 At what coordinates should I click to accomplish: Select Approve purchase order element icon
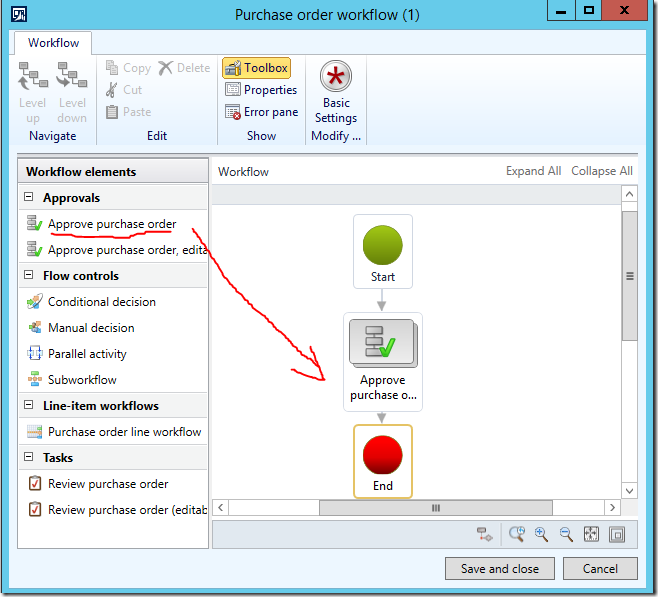[34, 223]
